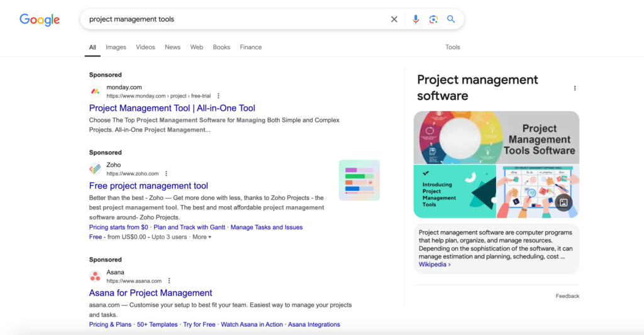
Task: Click the monday.com favicon
Action: click(96, 91)
